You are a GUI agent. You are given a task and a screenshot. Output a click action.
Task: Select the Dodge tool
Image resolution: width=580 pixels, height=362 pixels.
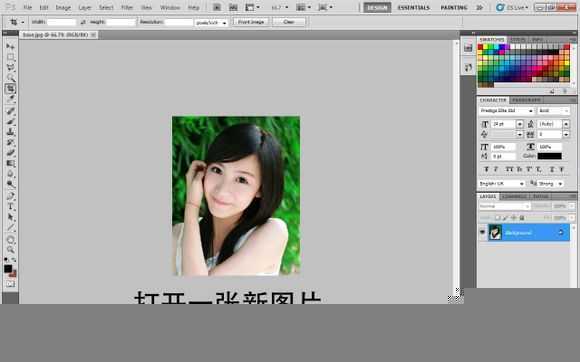click(x=10, y=184)
